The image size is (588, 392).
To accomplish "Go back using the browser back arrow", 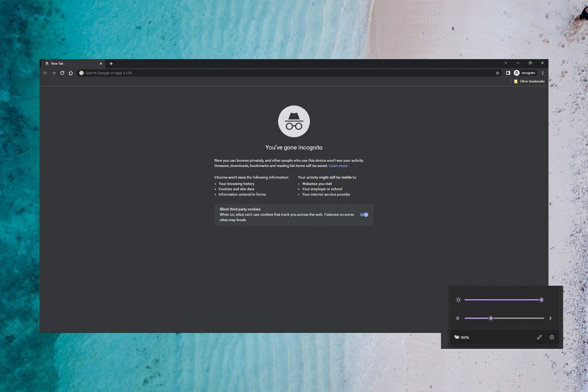I will 45,73.
